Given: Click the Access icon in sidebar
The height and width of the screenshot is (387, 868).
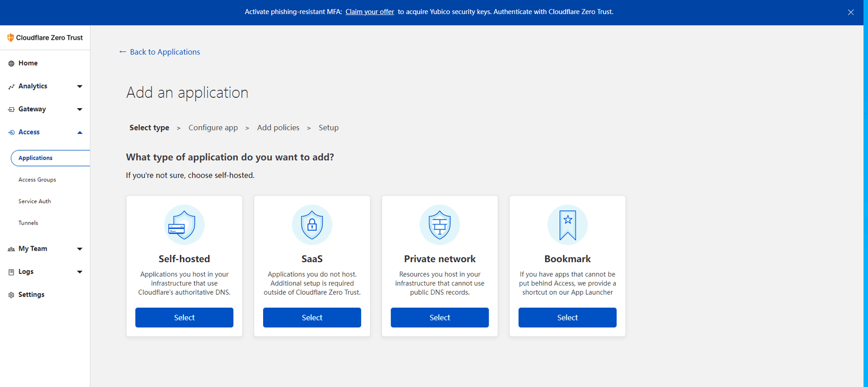Looking at the screenshot, I should coord(11,133).
